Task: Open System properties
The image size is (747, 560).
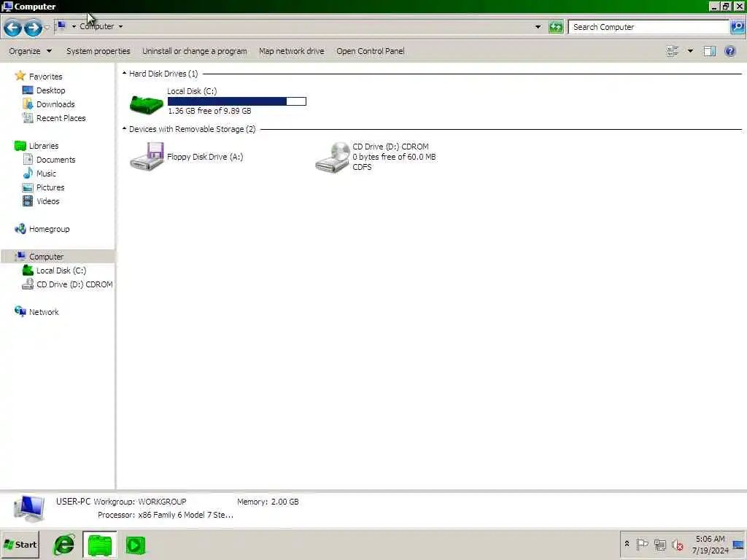Action: tap(98, 51)
